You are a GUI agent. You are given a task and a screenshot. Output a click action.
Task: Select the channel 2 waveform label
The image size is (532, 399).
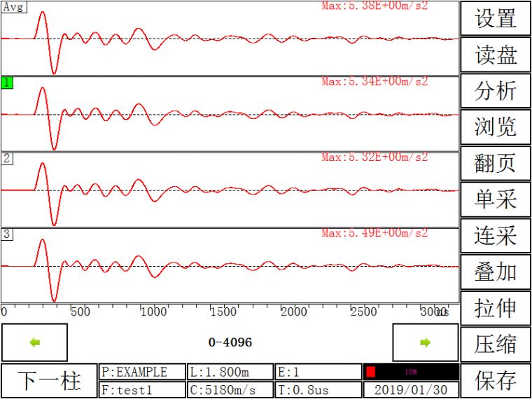point(7,158)
